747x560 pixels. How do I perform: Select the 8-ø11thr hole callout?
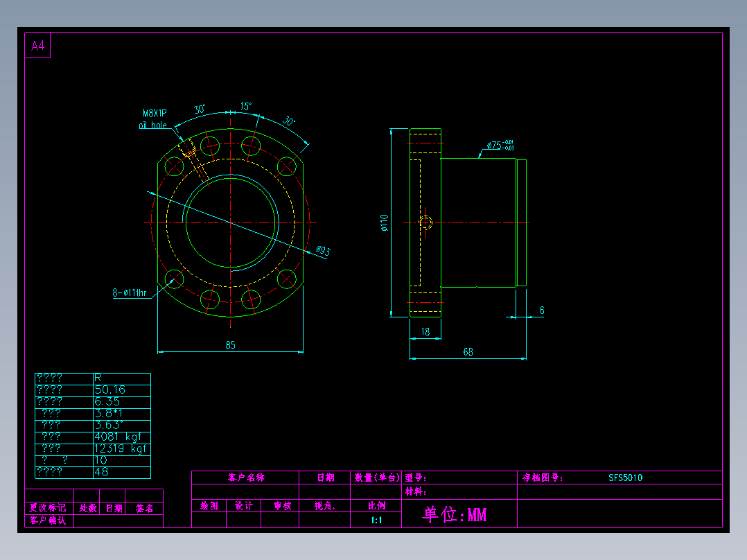click(130, 292)
